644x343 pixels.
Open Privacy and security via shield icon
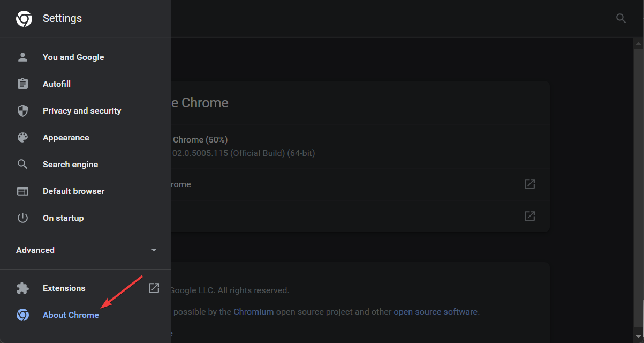tap(22, 110)
